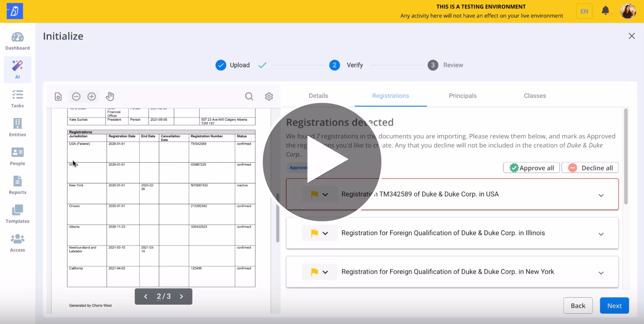
Task: Go to Entities in the sidebar
Action: (x=17, y=128)
